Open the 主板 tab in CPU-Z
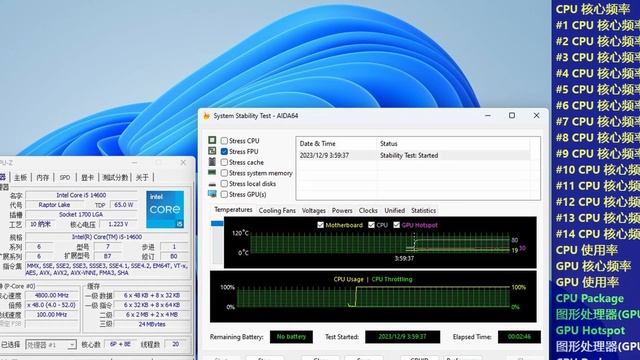The image size is (640, 360). point(20,178)
